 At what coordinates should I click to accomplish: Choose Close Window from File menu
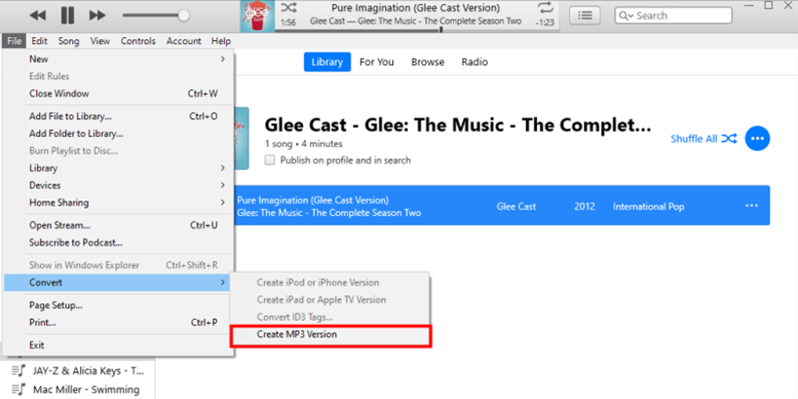coord(118,94)
